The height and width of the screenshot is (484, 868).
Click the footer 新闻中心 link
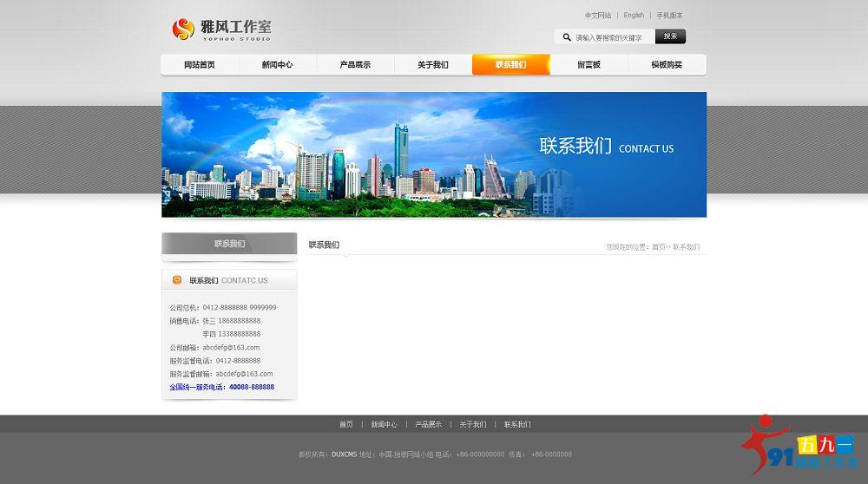point(385,424)
